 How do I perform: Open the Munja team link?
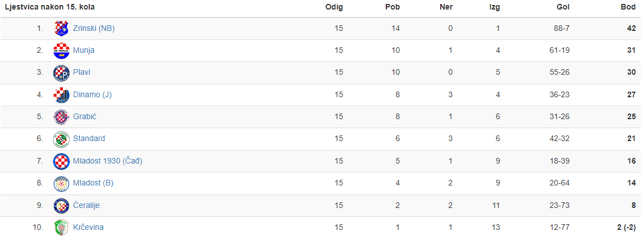click(x=84, y=50)
